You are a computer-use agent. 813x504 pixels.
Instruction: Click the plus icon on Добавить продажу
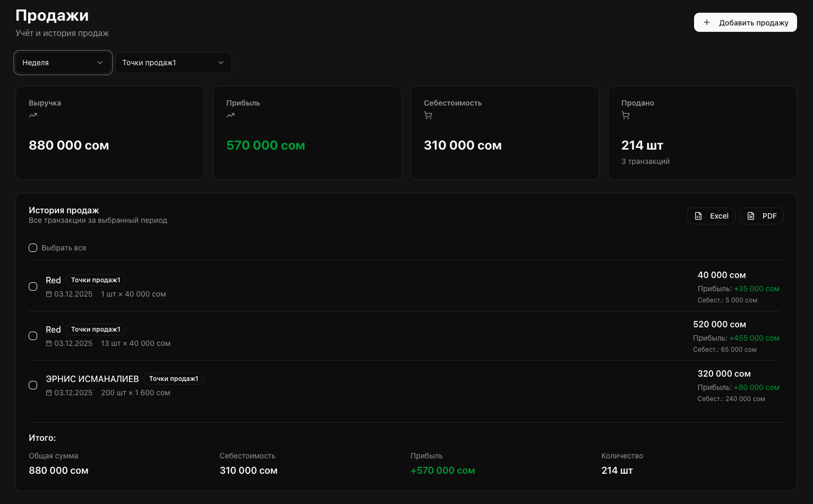coord(707,22)
